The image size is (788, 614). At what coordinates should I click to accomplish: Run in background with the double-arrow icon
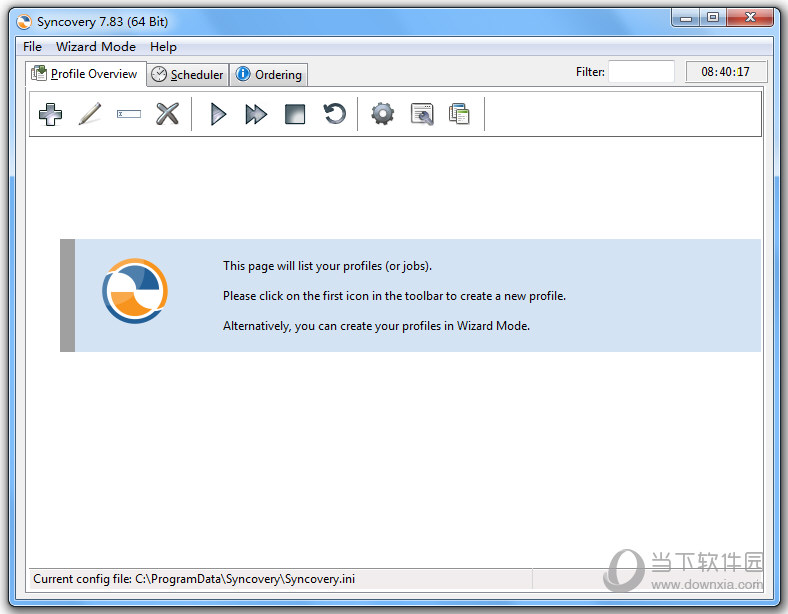tap(256, 114)
